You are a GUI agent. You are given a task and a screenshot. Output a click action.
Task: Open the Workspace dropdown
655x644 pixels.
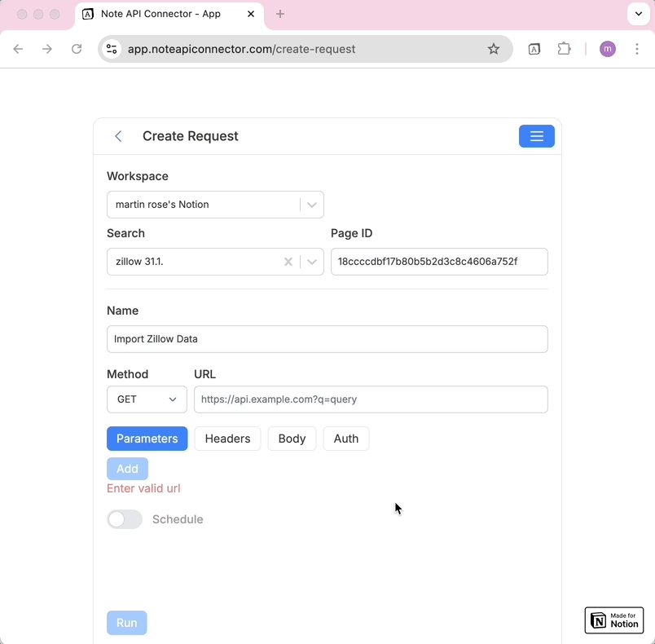(310, 204)
